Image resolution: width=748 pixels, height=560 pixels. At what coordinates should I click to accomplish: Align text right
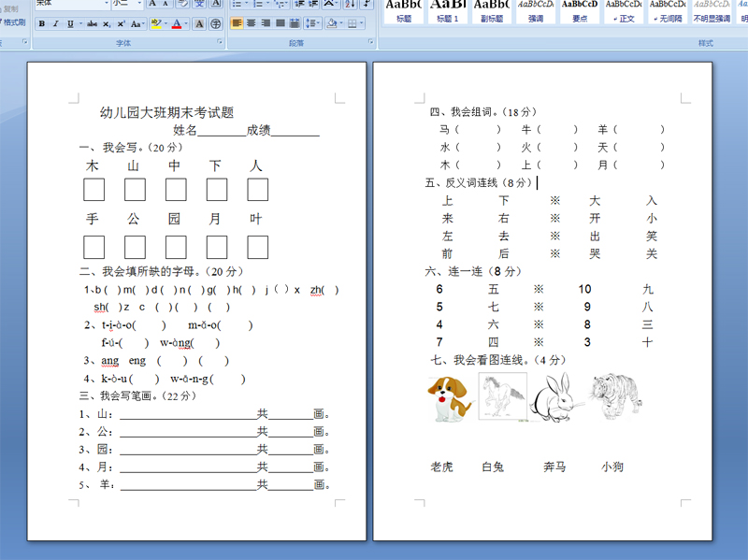click(x=266, y=22)
